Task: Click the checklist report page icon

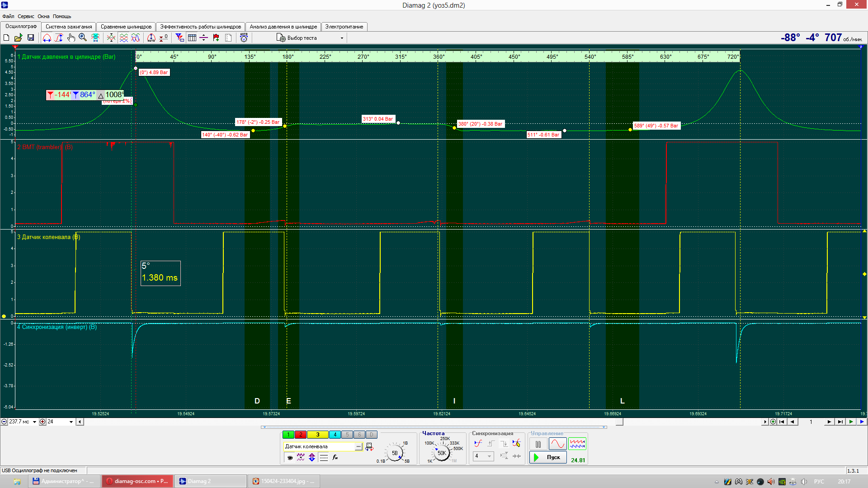Action: pos(228,38)
